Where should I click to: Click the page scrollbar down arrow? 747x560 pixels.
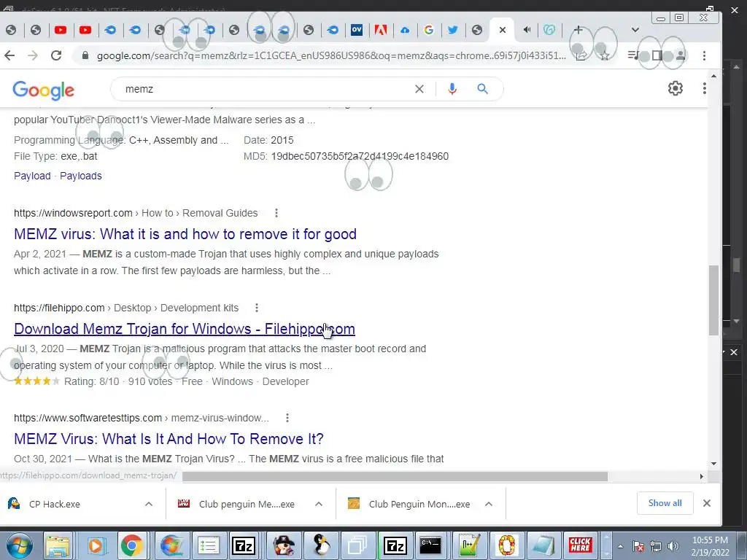coord(713,463)
